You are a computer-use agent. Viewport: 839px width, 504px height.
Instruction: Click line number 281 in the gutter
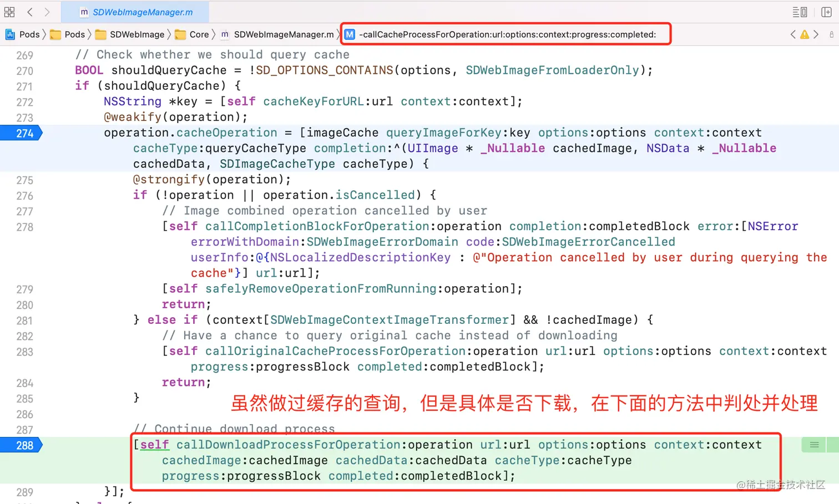click(x=25, y=320)
